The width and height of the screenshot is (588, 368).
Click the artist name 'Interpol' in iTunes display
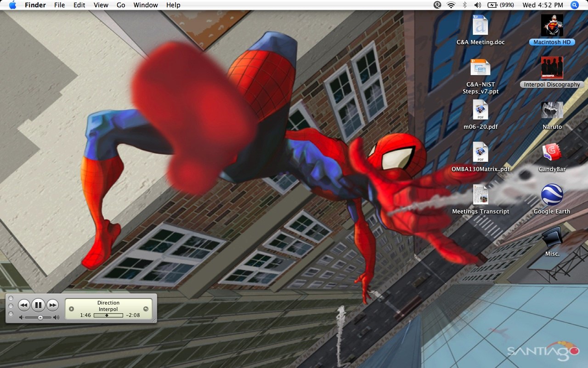pos(108,309)
